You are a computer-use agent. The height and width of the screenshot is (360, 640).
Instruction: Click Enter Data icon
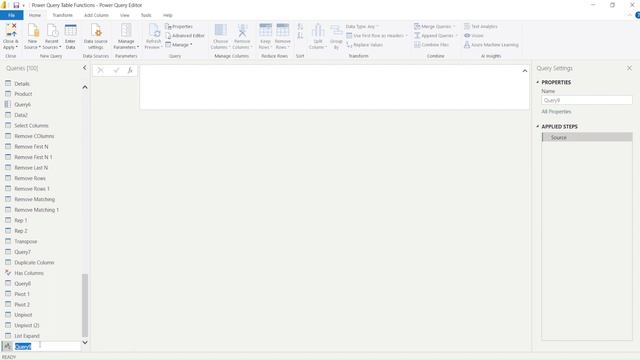[x=70, y=31]
